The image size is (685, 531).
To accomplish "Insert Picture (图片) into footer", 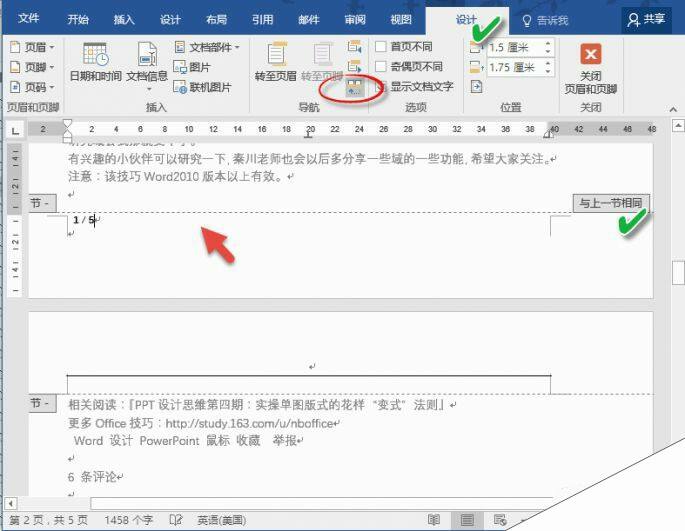I will [x=192, y=67].
